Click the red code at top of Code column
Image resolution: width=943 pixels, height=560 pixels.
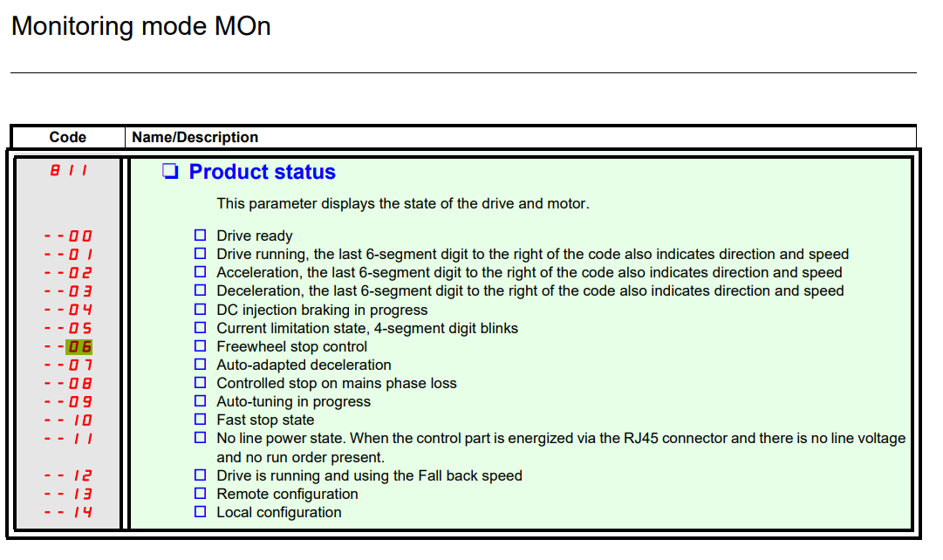(x=69, y=171)
